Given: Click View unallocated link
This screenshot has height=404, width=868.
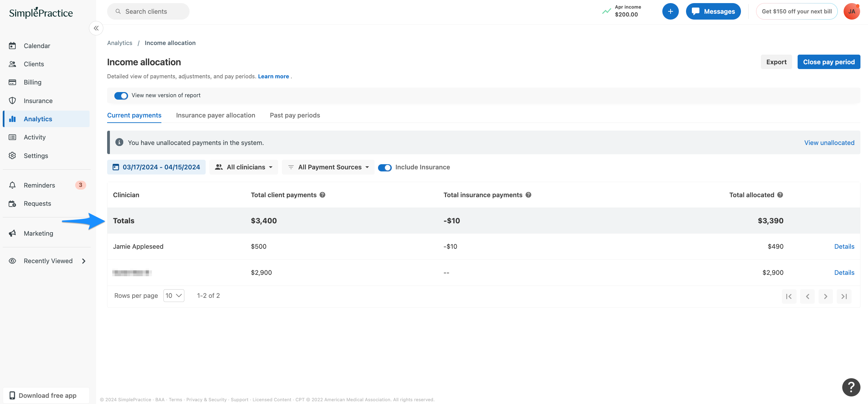Looking at the screenshot, I should click(829, 143).
